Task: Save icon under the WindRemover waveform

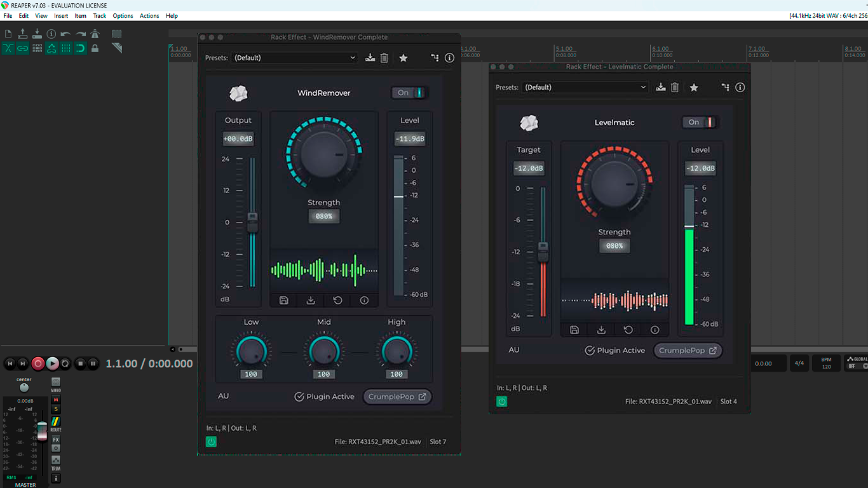Action: (284, 301)
